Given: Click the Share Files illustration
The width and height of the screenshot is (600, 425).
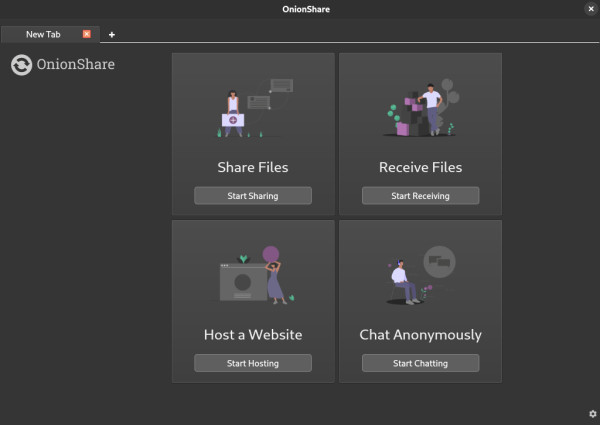Looking at the screenshot, I should tap(253, 108).
